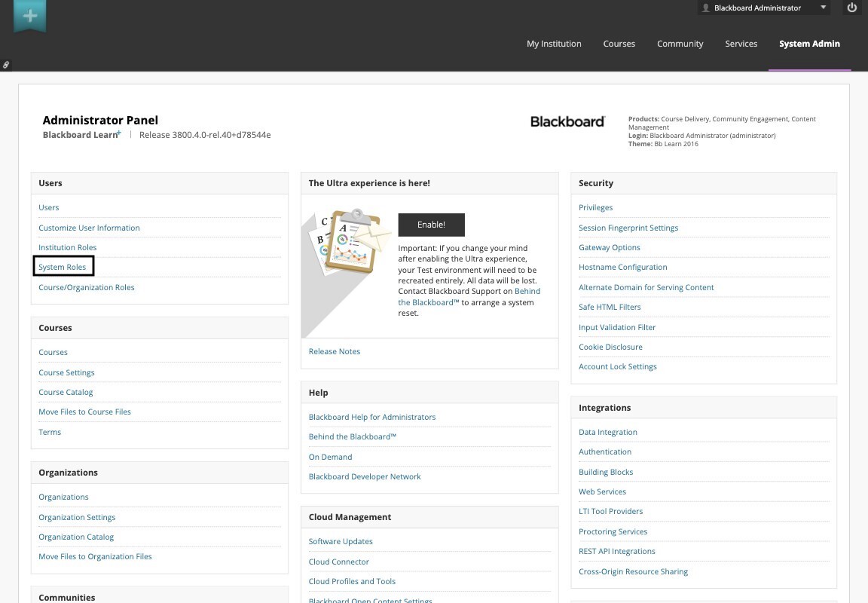Viewport: 868px width, 603px height.
Task: Open Cloud Profiles and Tools
Action: click(352, 581)
